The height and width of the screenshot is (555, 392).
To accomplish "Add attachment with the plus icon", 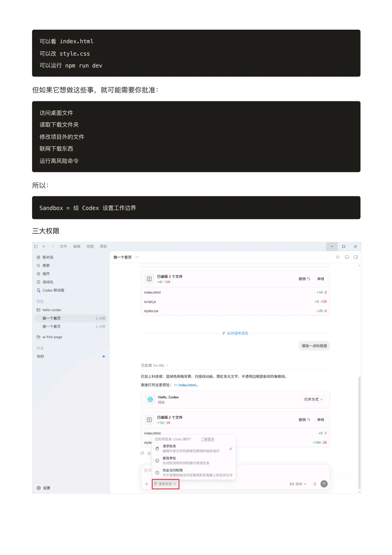I will tap(147, 484).
